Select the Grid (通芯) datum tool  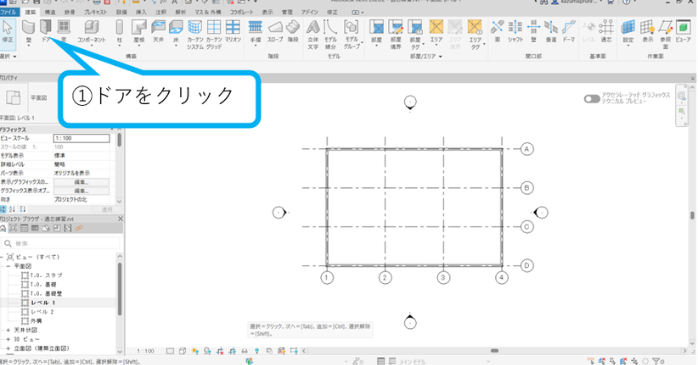tap(606, 31)
